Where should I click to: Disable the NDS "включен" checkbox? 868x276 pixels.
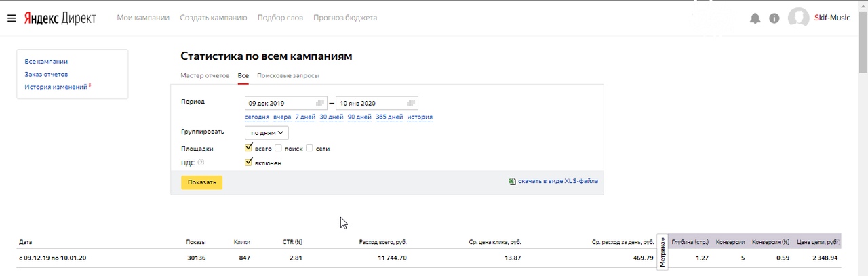point(249,163)
